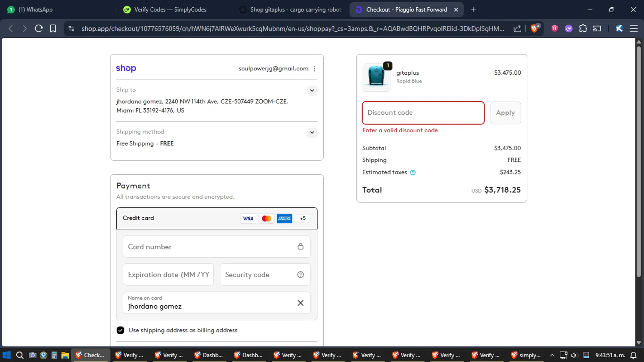This screenshot has height=362, width=644.
Task: Open the taskbar search
Action: (x=20, y=355)
